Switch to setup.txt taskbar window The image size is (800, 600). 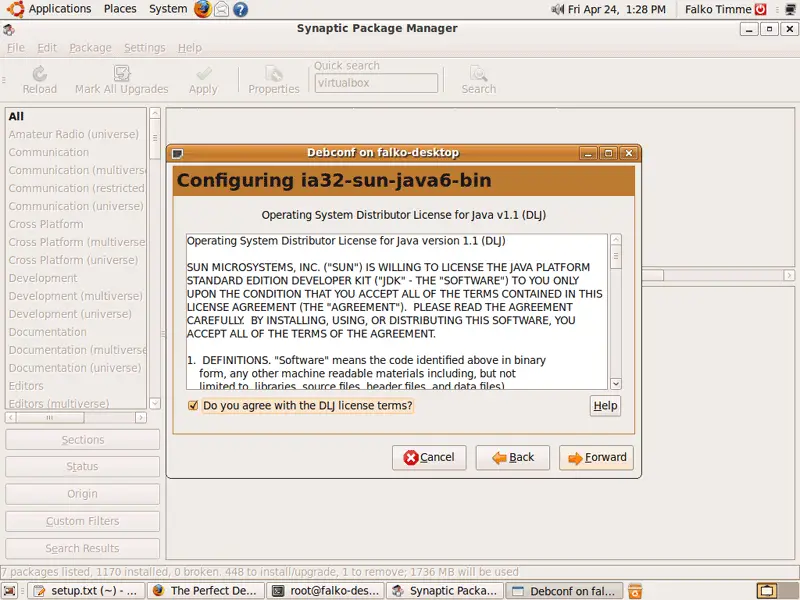86,591
